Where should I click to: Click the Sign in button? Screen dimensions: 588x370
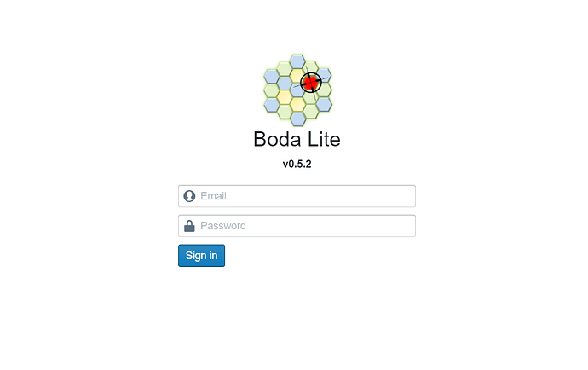(x=202, y=256)
